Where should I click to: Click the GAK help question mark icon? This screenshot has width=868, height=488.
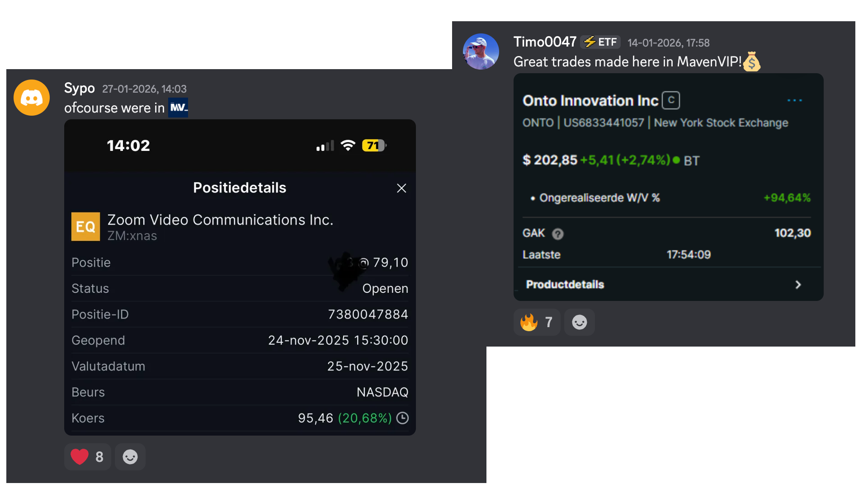558,234
